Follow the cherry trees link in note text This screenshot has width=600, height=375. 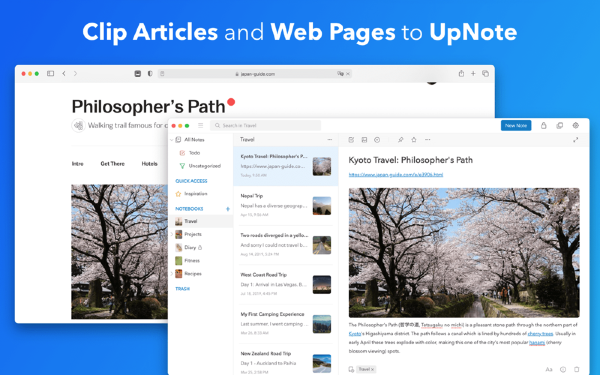tap(540, 334)
